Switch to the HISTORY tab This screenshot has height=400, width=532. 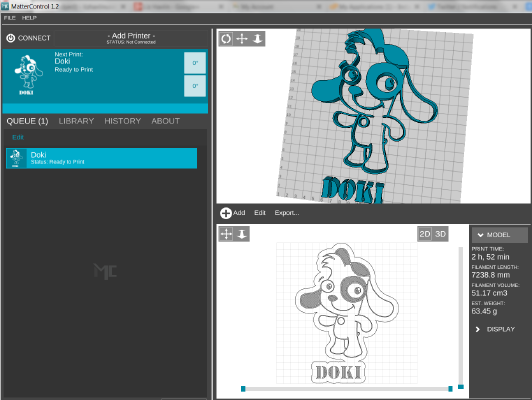click(122, 121)
